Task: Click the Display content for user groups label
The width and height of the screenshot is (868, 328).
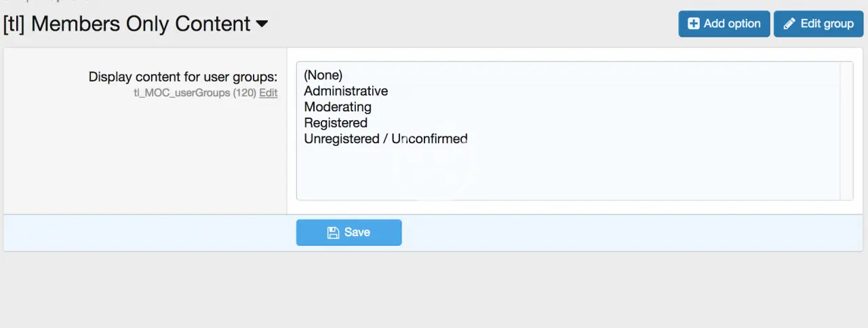Action: pyautogui.click(x=182, y=77)
